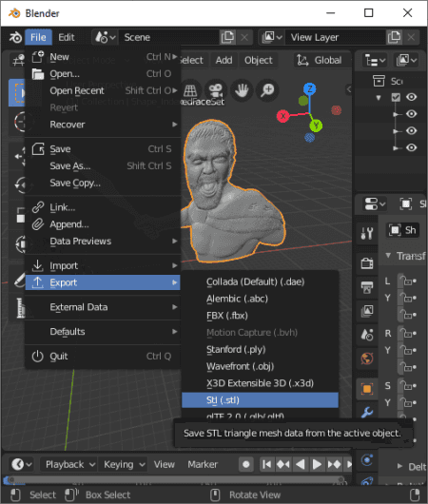
Task: Click the Blender logo menu icon
Action: click(x=15, y=38)
